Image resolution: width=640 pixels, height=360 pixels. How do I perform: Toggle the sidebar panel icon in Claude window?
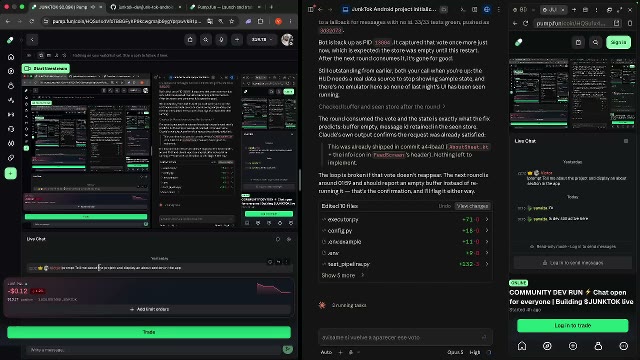coord(311,9)
